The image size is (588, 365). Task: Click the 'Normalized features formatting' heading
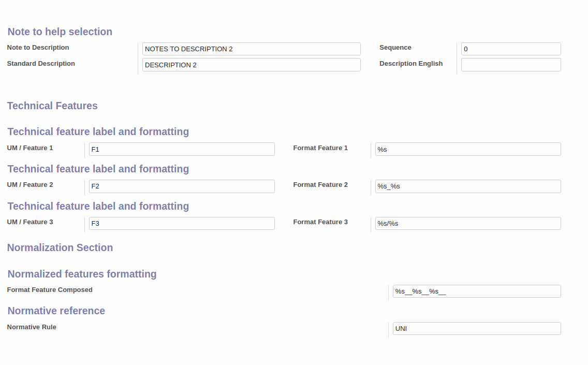tap(82, 274)
